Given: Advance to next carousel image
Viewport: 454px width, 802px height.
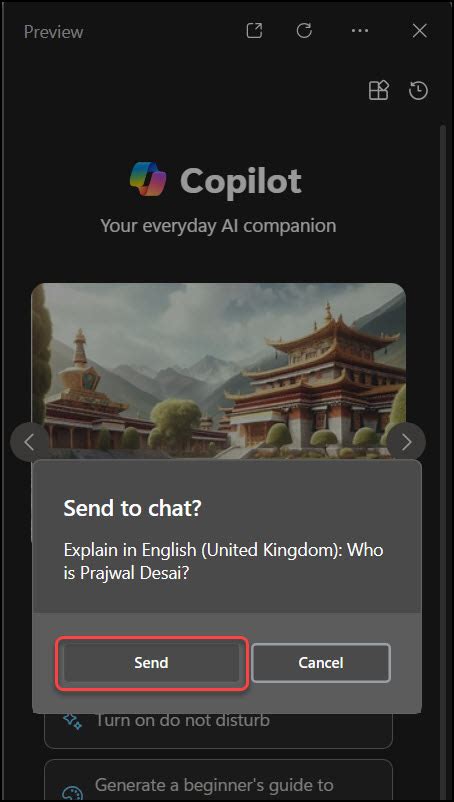Looking at the screenshot, I should 406,442.
